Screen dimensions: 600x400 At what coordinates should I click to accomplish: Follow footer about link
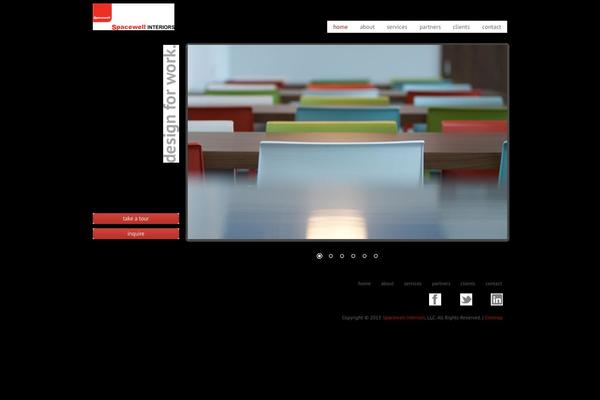point(387,284)
